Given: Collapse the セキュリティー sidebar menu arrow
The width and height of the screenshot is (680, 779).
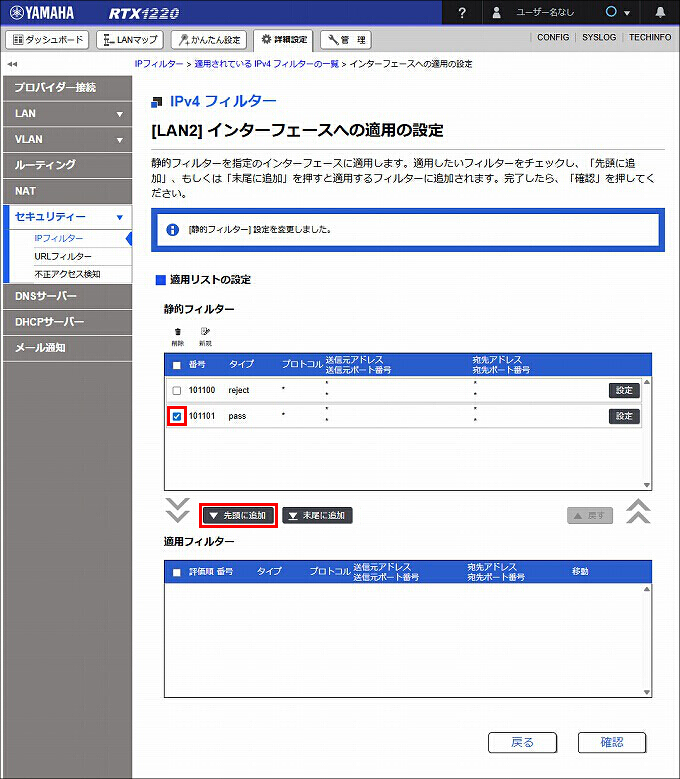Looking at the screenshot, I should pos(120,217).
